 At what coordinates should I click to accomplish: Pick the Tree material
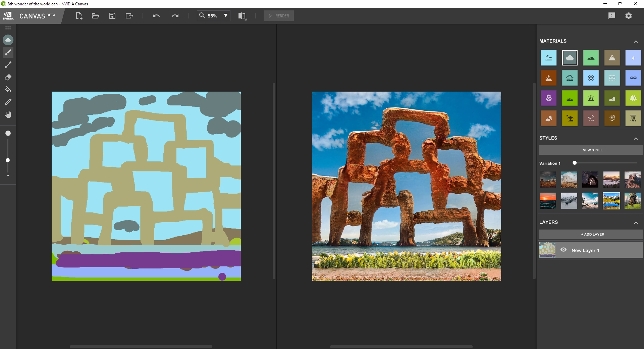(633, 98)
